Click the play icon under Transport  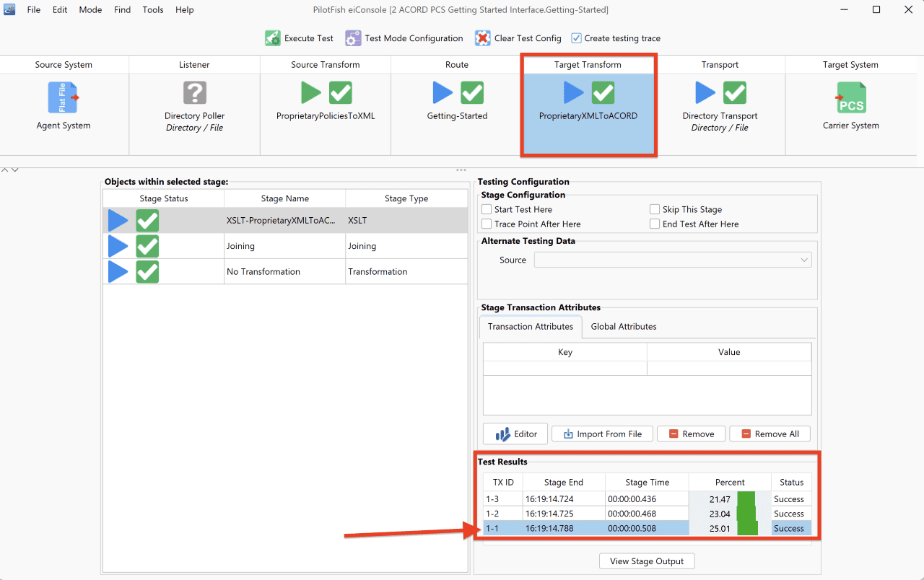705,93
